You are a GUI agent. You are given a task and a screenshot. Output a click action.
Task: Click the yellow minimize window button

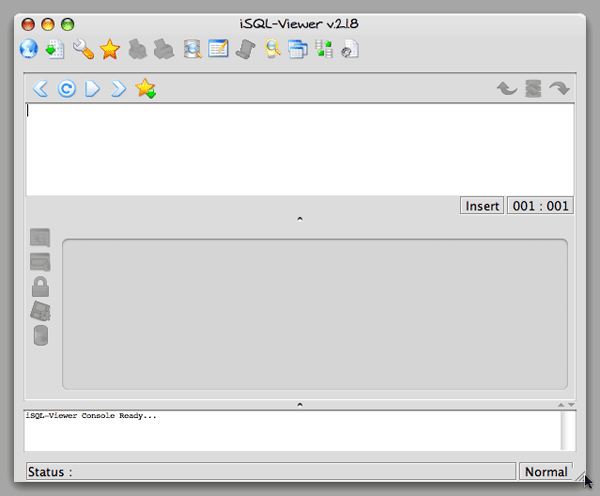(x=48, y=24)
